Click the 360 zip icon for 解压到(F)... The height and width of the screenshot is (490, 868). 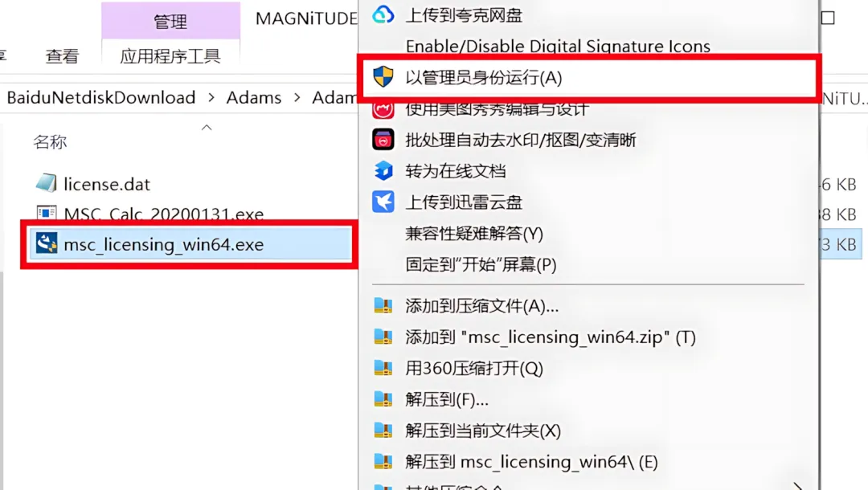tap(383, 398)
